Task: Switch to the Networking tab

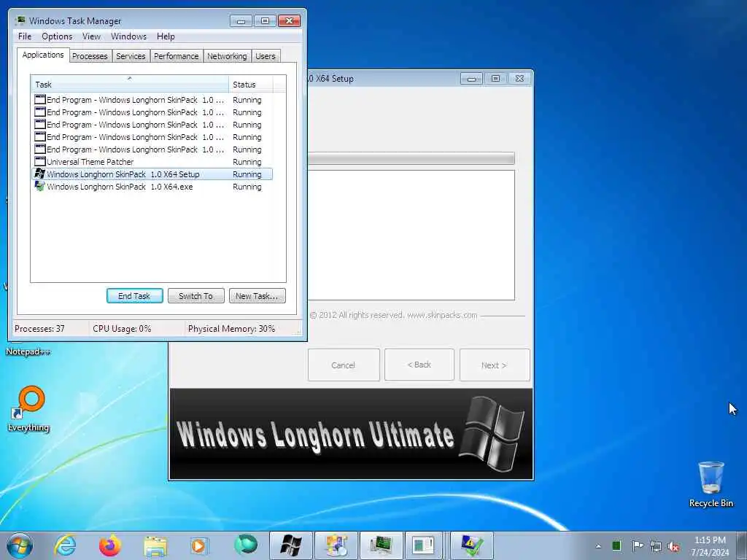Action: pos(227,56)
